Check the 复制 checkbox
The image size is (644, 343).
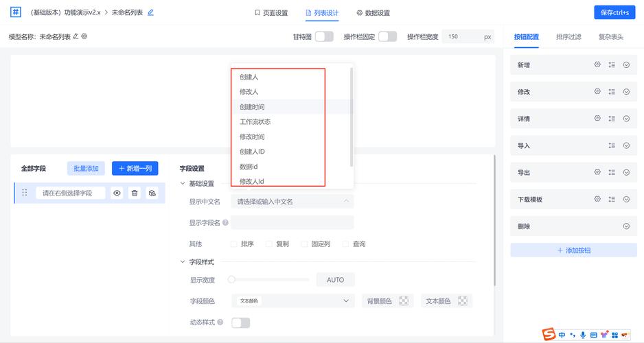(269, 244)
